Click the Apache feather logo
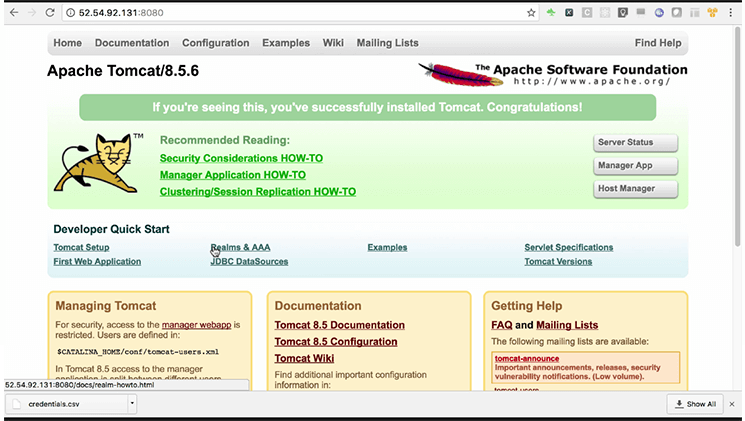745x421 pixels. click(459, 75)
